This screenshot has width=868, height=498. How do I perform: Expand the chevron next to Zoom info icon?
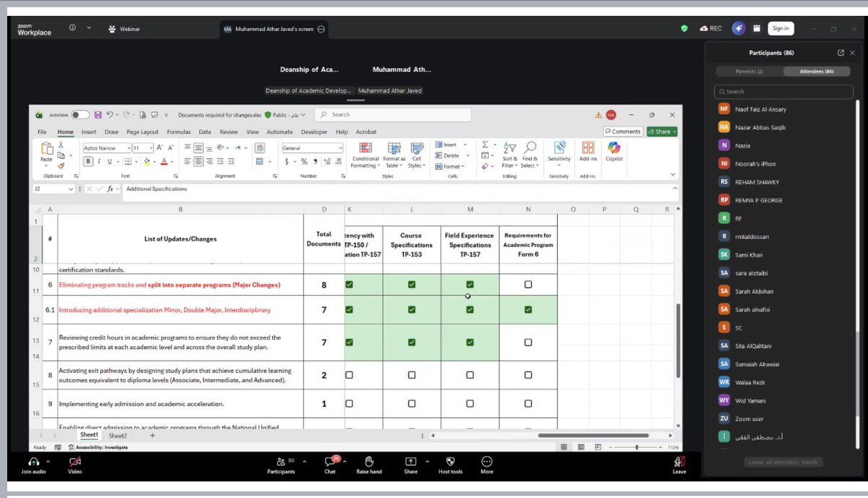[x=89, y=27]
